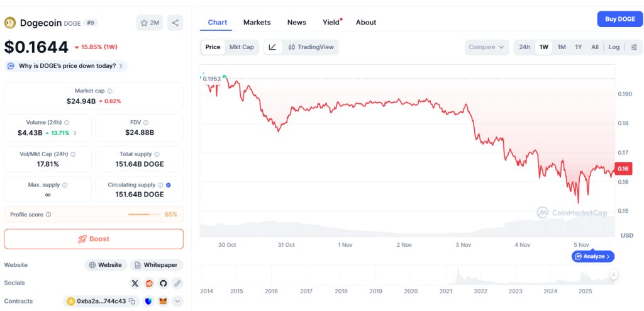Toggle chart to Mkt Cap view
The image size is (644, 311).
241,47
